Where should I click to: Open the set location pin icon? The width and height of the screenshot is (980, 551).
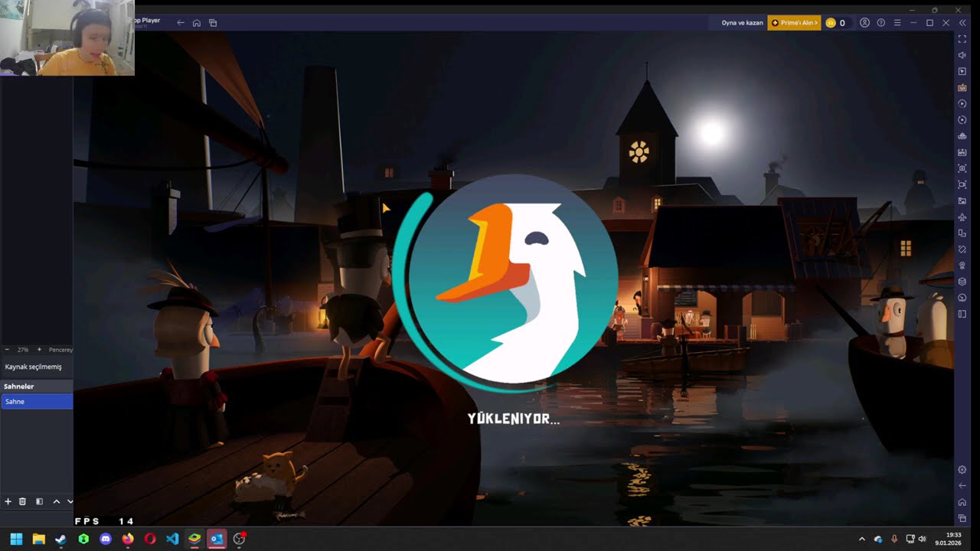962,266
